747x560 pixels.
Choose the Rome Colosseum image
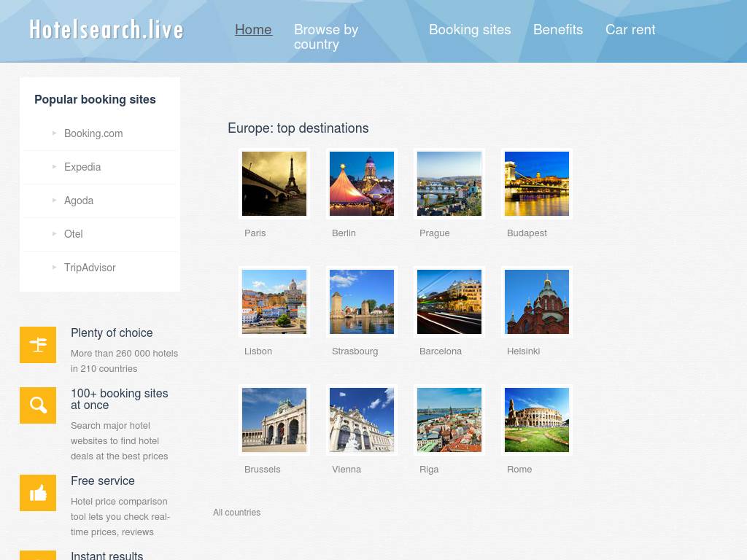pyautogui.click(x=537, y=420)
